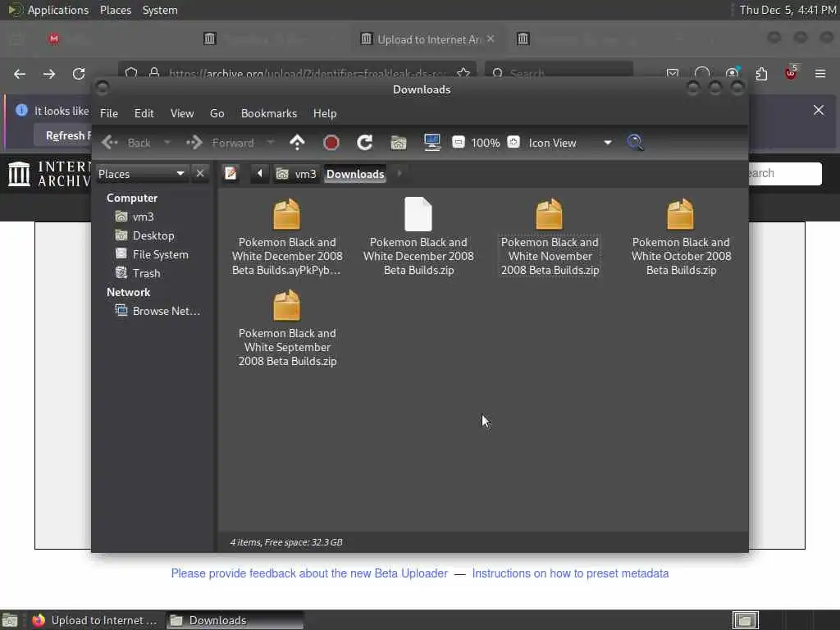
Task: Zoom in with the plus icon
Action: [514, 143]
